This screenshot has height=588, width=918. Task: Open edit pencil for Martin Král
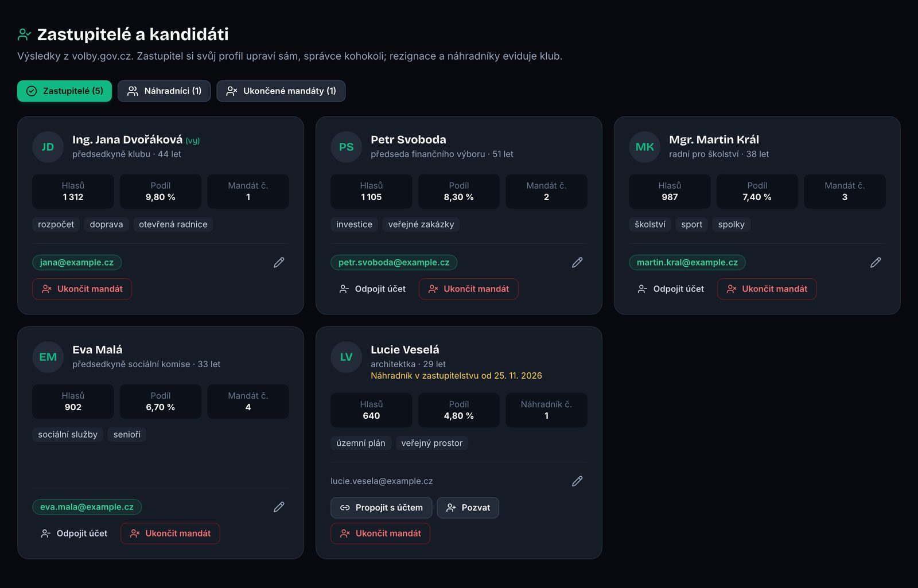click(x=876, y=262)
